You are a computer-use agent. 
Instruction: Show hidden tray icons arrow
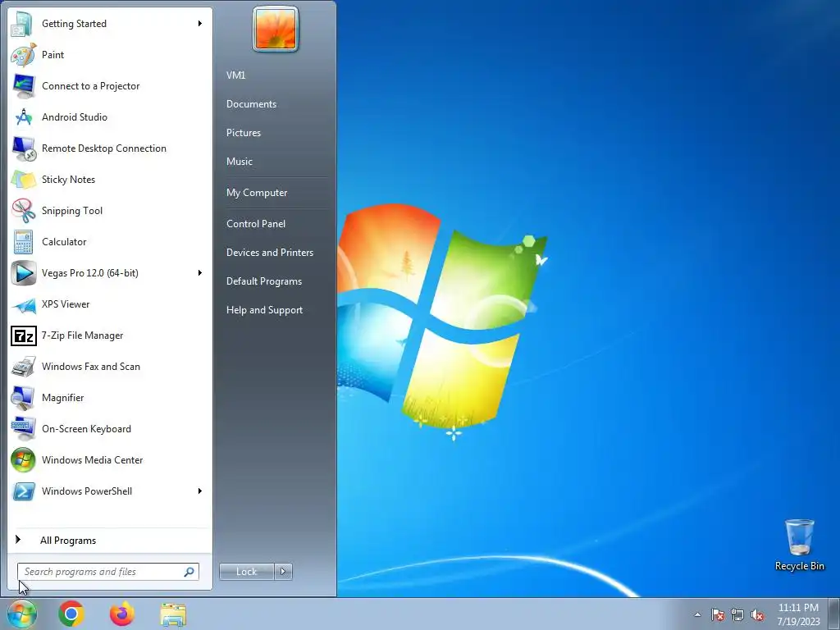click(x=697, y=614)
